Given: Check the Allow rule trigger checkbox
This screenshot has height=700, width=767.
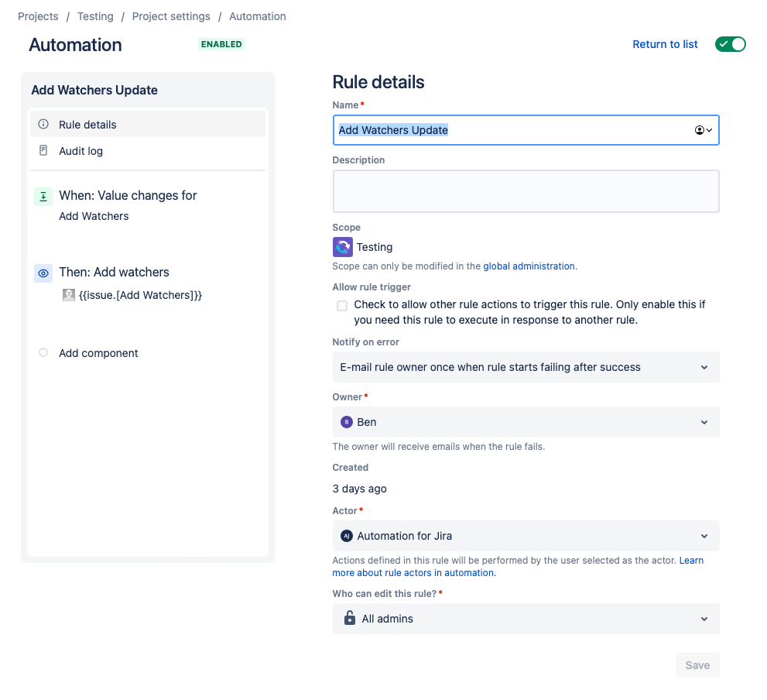Looking at the screenshot, I should coord(342,306).
